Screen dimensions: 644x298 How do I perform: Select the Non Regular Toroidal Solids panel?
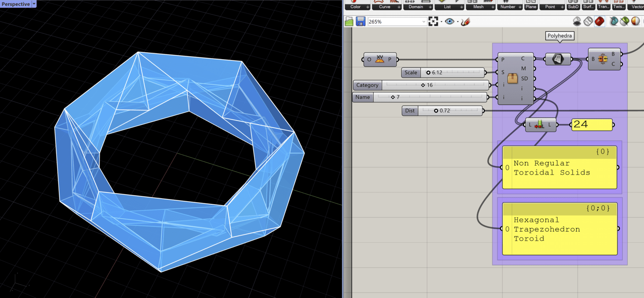560,167
